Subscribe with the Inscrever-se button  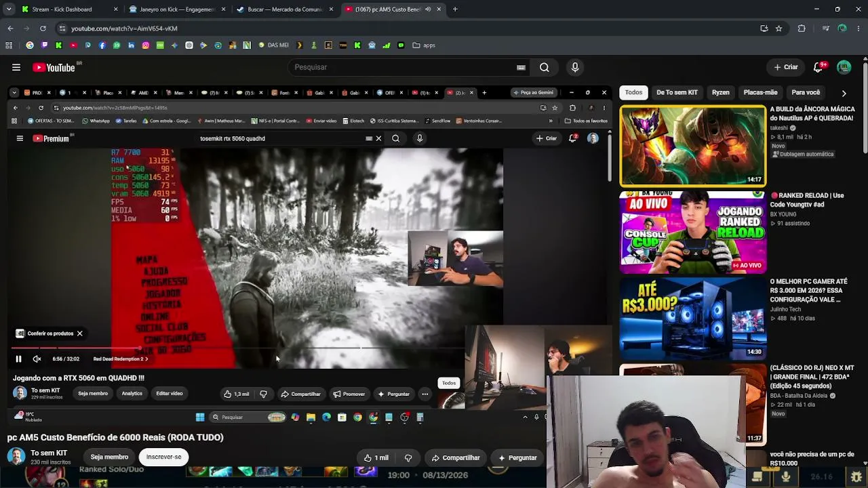click(164, 457)
